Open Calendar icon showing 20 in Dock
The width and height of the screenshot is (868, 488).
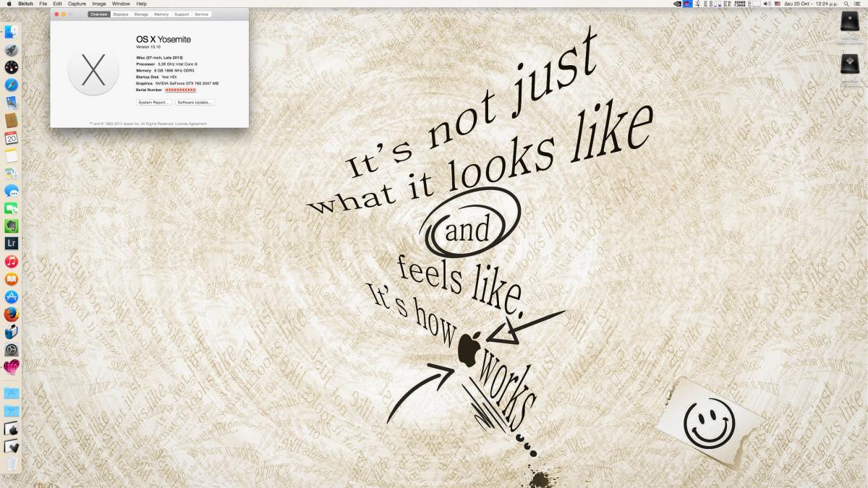11,138
